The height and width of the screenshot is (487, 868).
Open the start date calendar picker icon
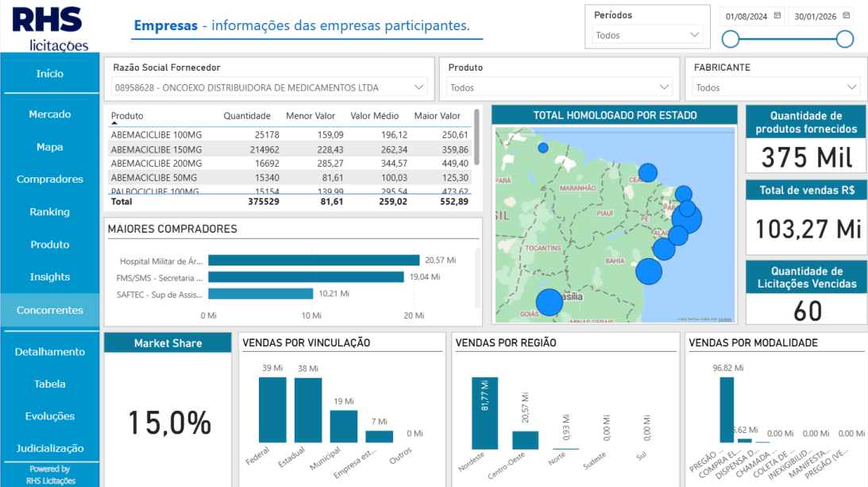click(777, 16)
